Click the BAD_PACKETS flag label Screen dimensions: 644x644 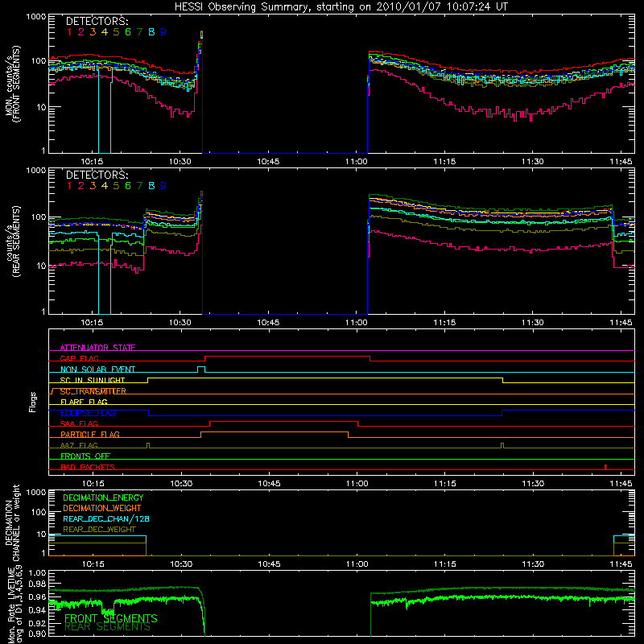coord(88,467)
